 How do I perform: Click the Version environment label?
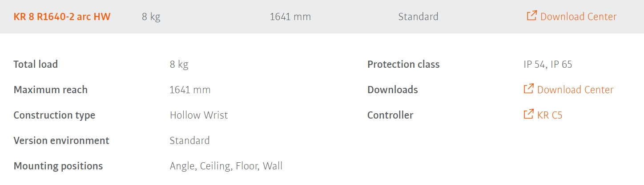(x=61, y=140)
